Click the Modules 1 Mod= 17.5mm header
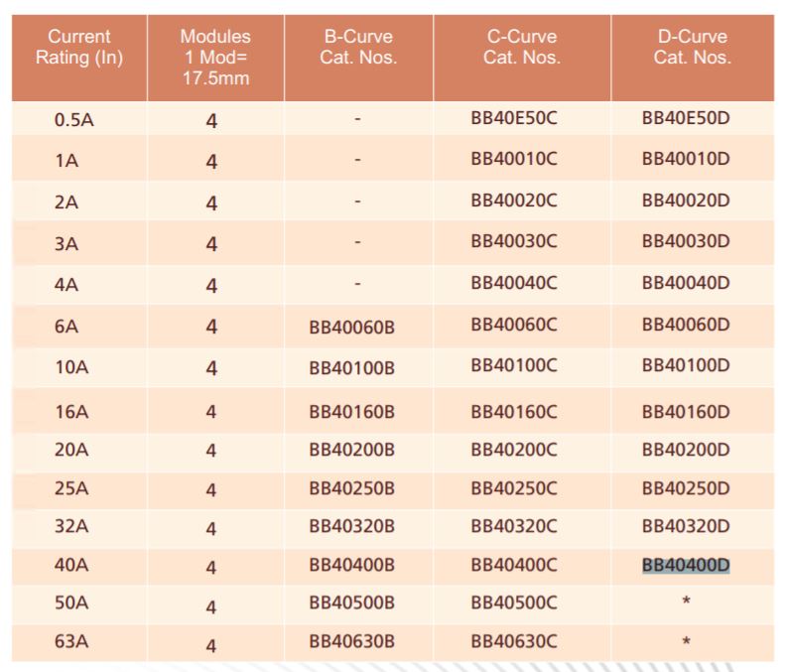The image size is (788, 672). (215, 58)
